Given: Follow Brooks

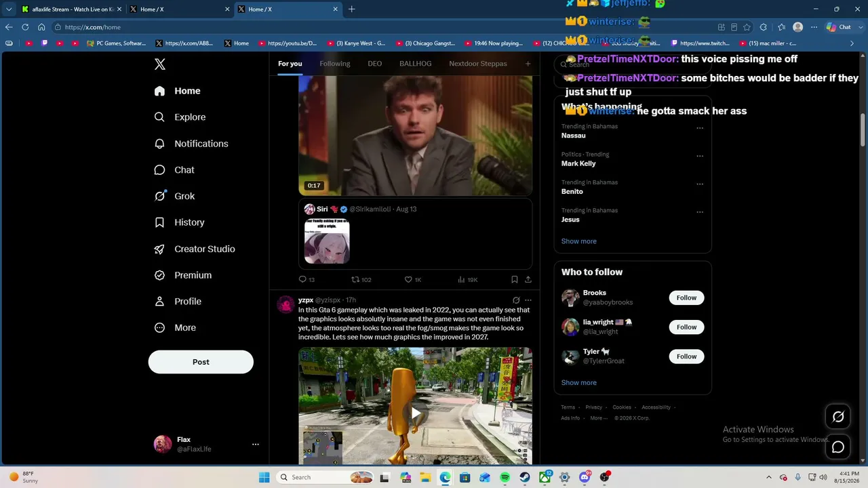Looking at the screenshot, I should pyautogui.click(x=686, y=298).
